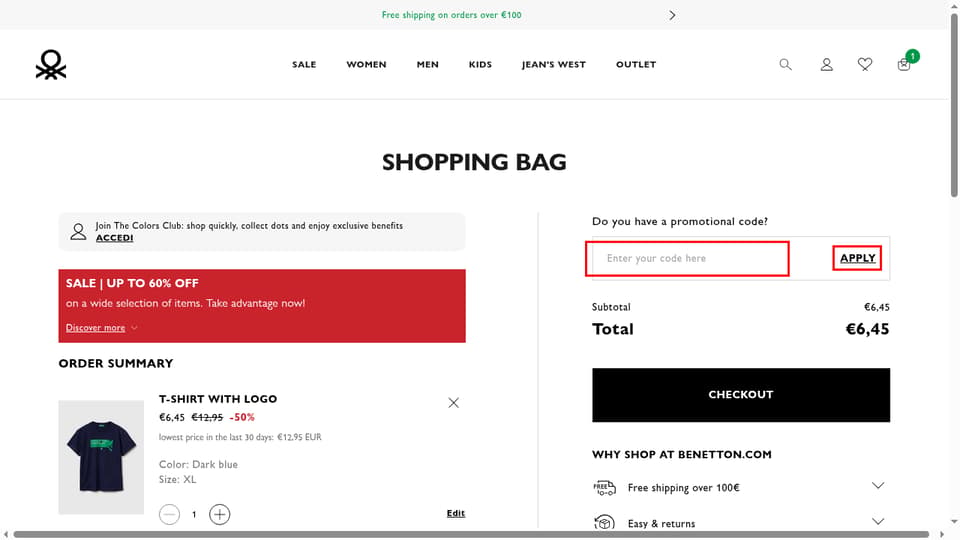Click the struck-through price €12,95
Image resolution: width=960 pixels, height=540 pixels.
207,417
